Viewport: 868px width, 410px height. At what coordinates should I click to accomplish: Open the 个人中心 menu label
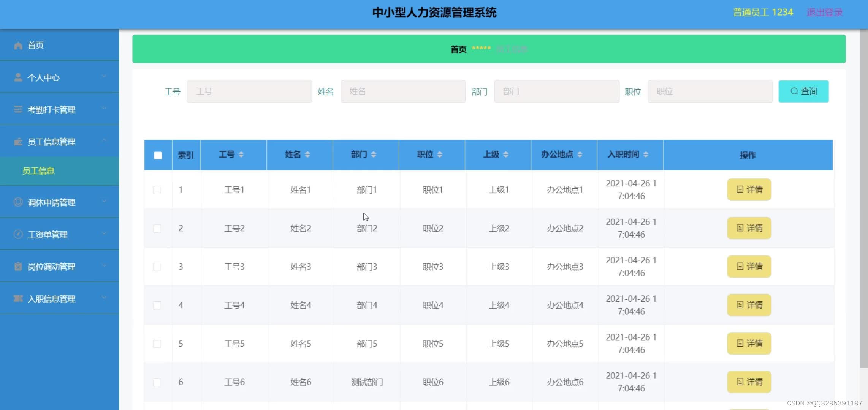click(x=44, y=77)
